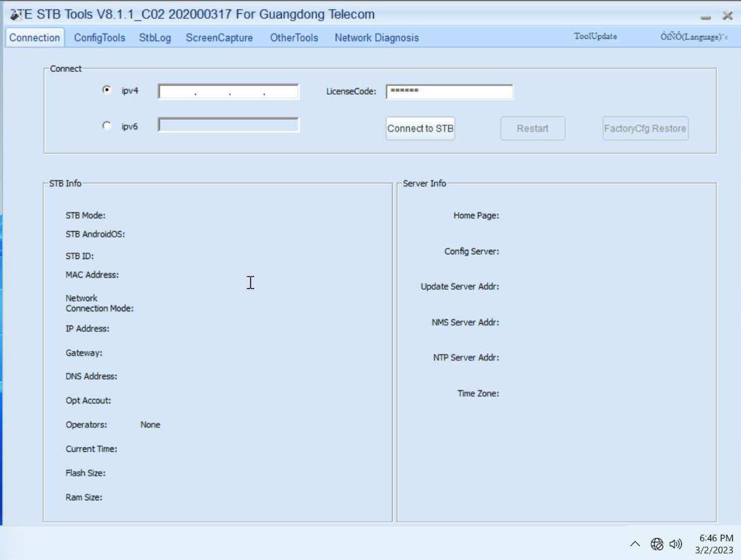Click the Flash Size: label
741x560 pixels.
click(86, 473)
